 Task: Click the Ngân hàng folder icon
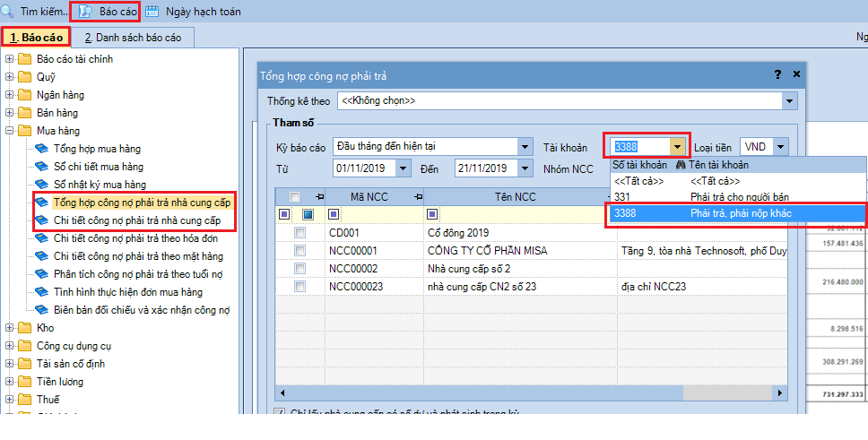click(x=25, y=95)
